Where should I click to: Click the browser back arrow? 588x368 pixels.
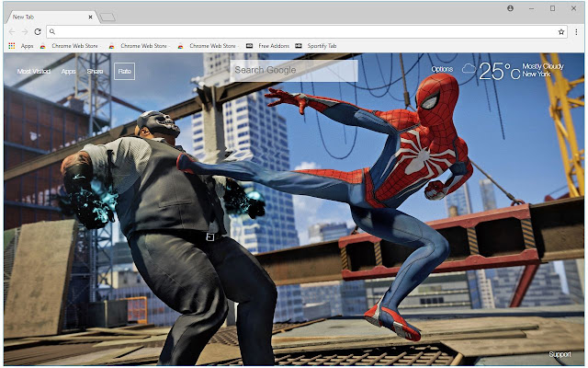pos(12,32)
